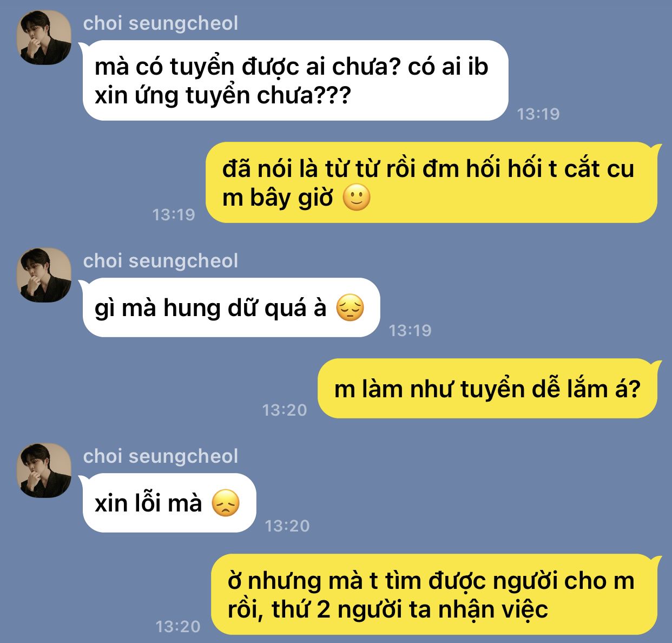This screenshot has width=672, height=643.
Task: Open the avatar beside the first message
Action: (x=44, y=38)
